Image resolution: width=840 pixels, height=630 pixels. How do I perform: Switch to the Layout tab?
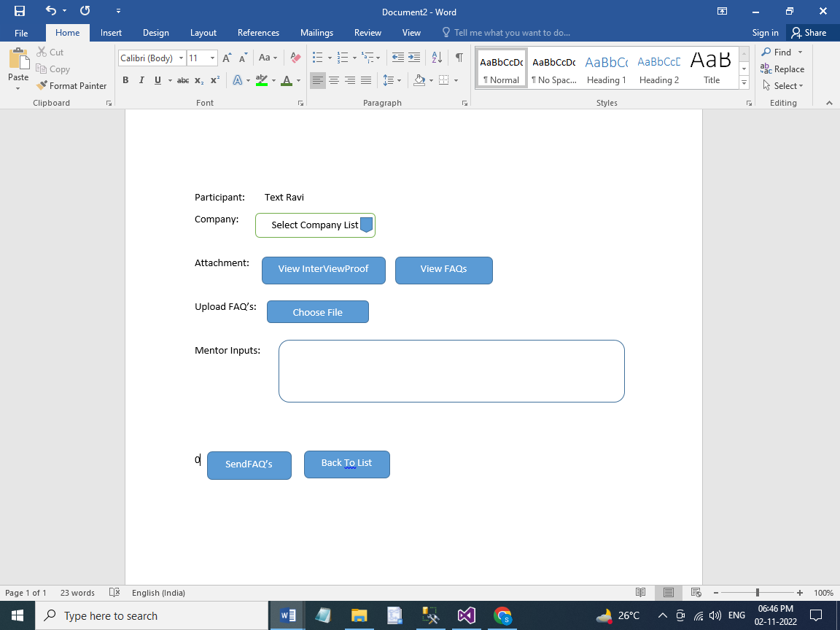coord(203,33)
